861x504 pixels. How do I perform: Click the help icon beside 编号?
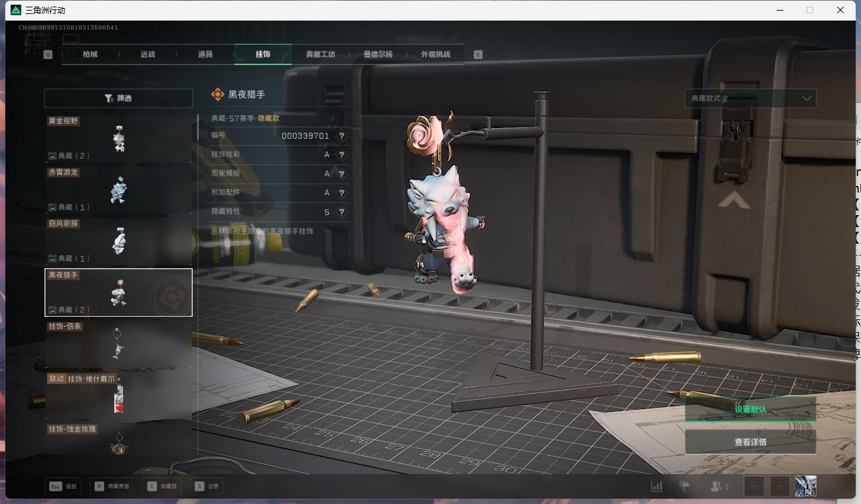[341, 136]
